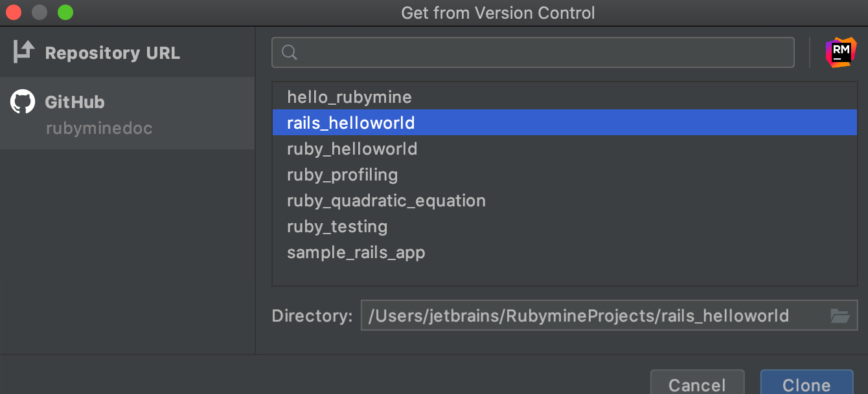Screen dimensions: 868x394
Task: Select the Repository URL tab
Action: [112, 53]
